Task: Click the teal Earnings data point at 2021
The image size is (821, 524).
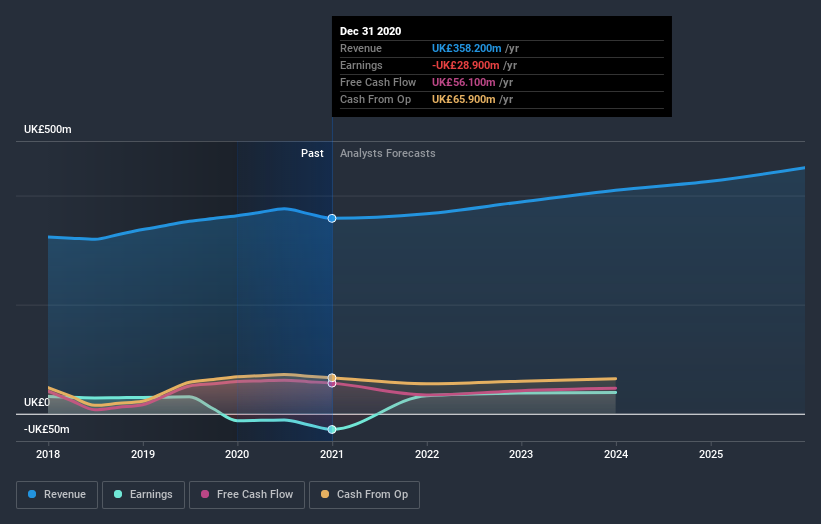Action: (332, 429)
